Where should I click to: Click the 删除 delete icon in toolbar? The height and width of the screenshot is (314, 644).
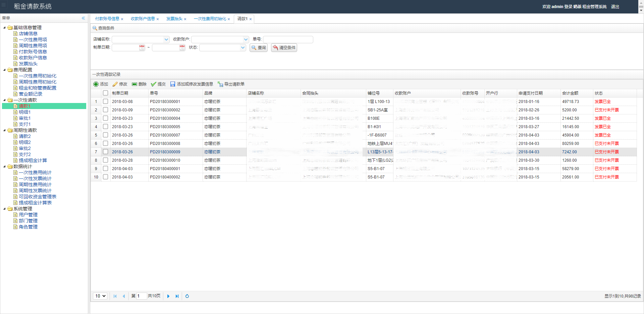[135, 84]
